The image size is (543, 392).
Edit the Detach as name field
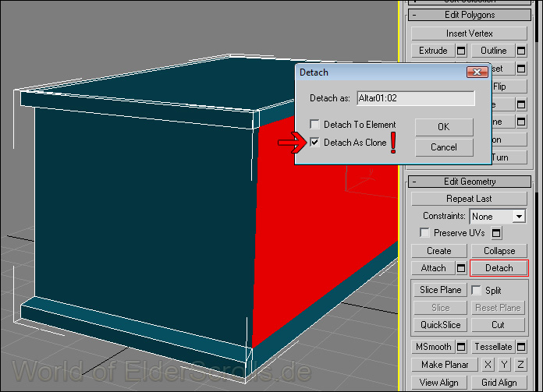tap(416, 98)
